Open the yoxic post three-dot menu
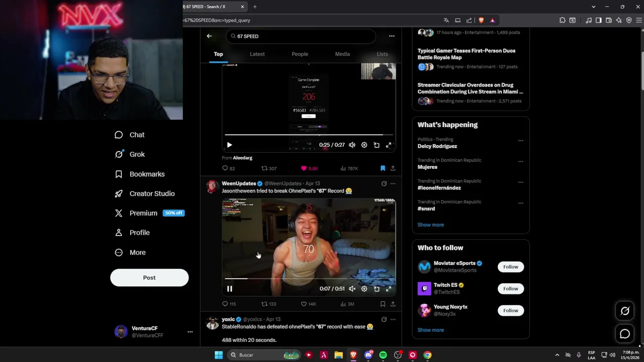The height and width of the screenshot is (362, 644). [393, 319]
